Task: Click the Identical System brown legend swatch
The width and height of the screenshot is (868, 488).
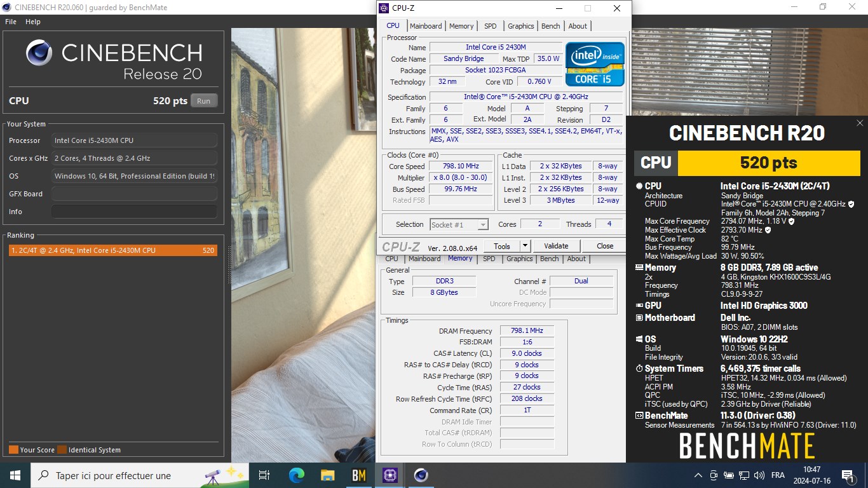Action: (x=62, y=450)
